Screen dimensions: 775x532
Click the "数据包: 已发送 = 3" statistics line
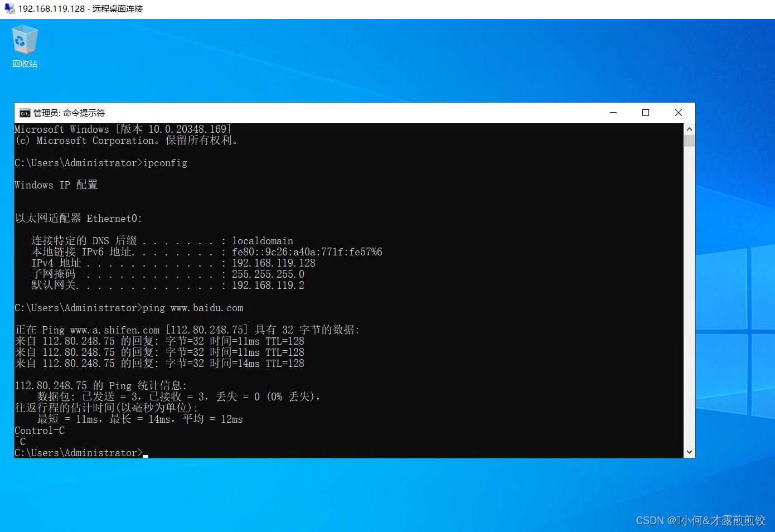pos(179,397)
